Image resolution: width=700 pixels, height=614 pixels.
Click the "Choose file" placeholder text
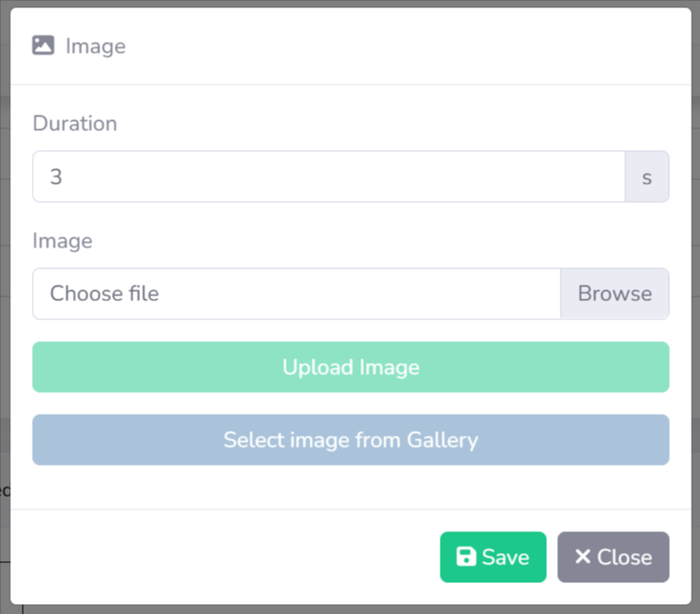coord(104,294)
